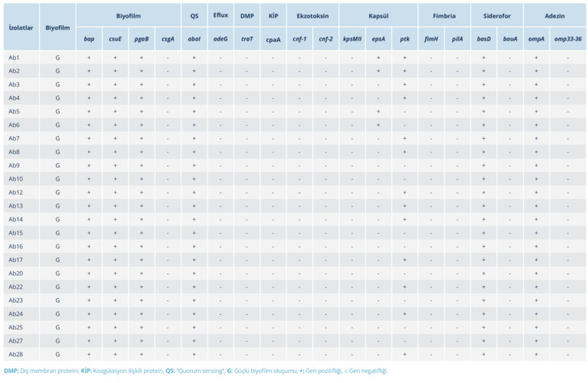Select the Kapsül group header

point(378,15)
